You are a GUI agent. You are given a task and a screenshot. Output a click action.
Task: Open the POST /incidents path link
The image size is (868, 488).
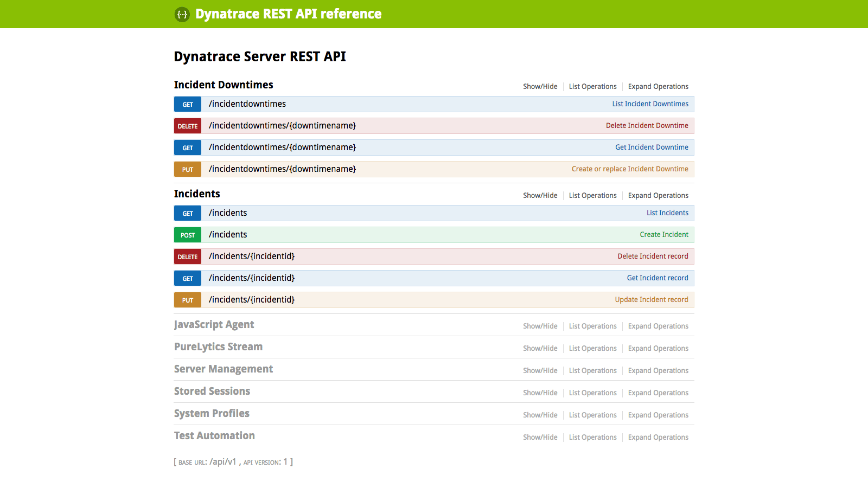click(x=228, y=235)
